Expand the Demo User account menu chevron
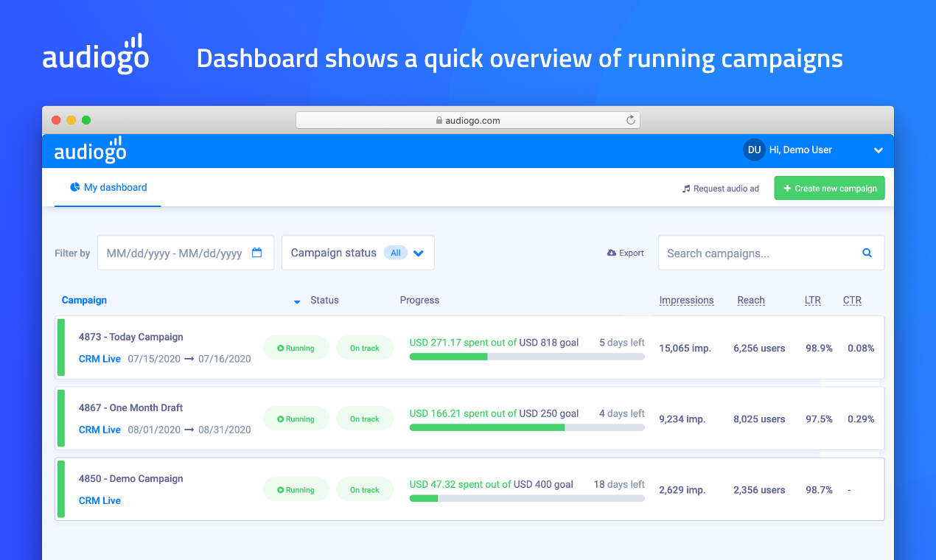This screenshot has width=936, height=560. (x=878, y=150)
